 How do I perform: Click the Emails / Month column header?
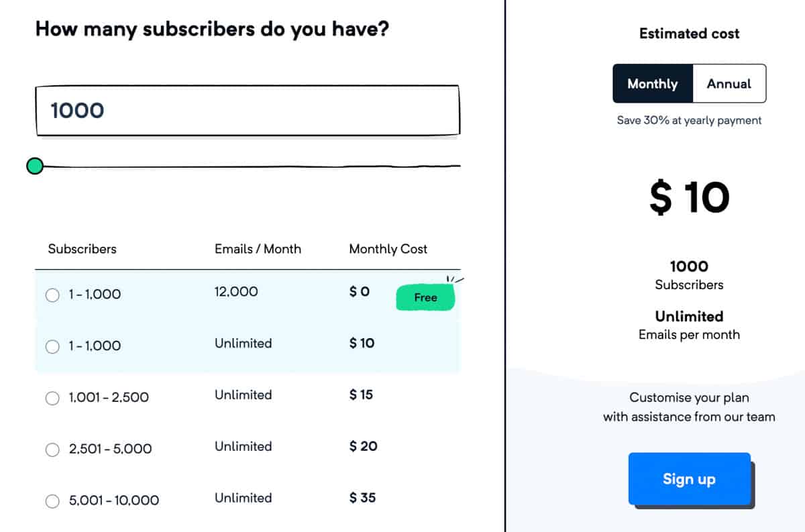(x=258, y=249)
